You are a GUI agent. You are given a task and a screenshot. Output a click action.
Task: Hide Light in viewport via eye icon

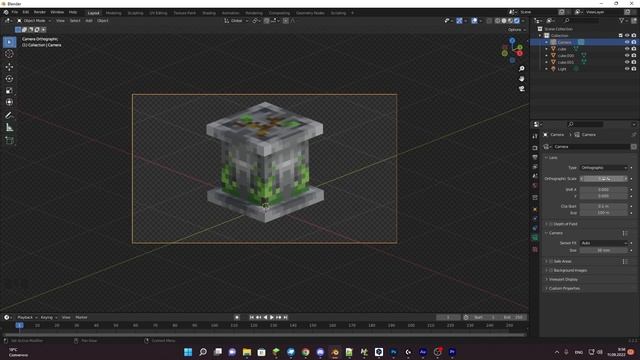[627, 69]
